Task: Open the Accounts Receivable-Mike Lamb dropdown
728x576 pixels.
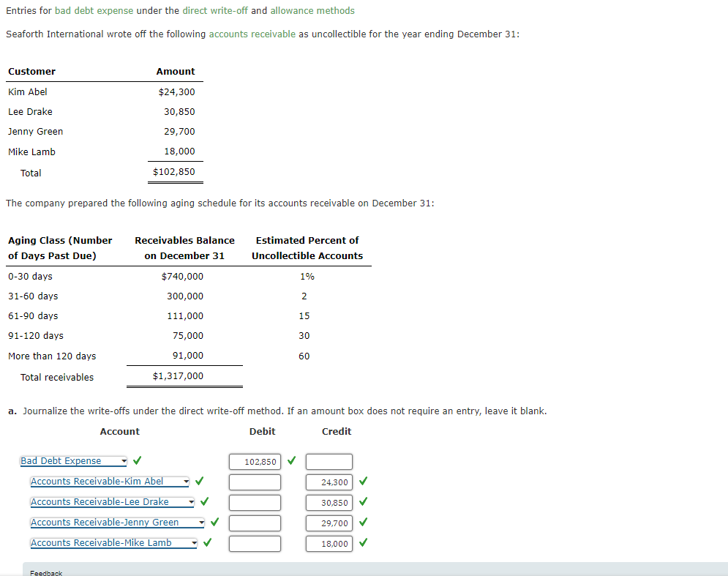Action: [194, 543]
